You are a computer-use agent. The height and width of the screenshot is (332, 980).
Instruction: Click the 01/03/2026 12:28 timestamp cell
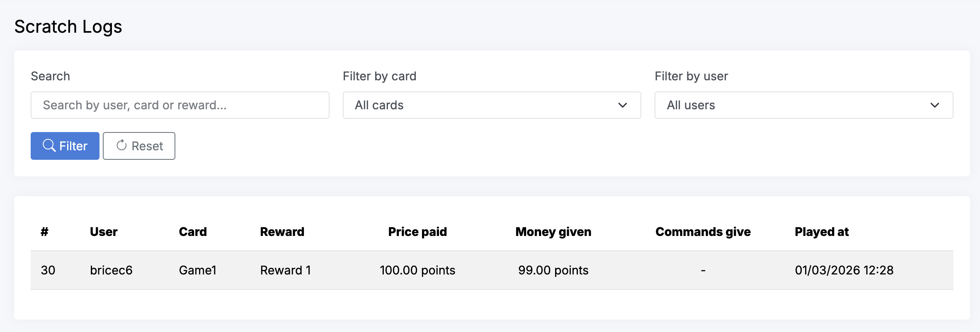[844, 270]
